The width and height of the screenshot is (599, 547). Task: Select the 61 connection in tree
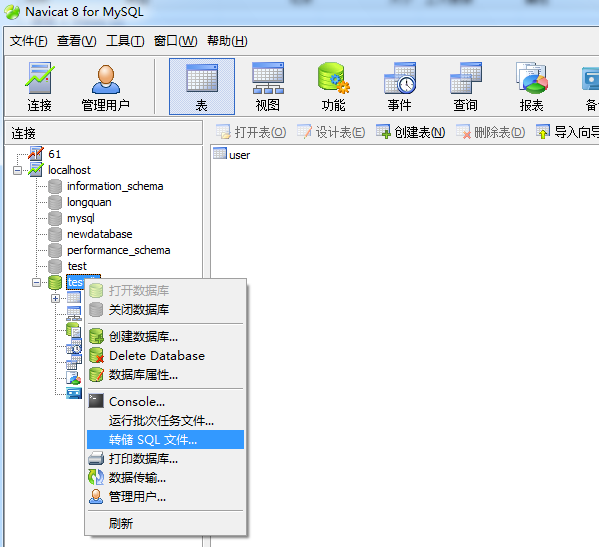(x=54, y=154)
